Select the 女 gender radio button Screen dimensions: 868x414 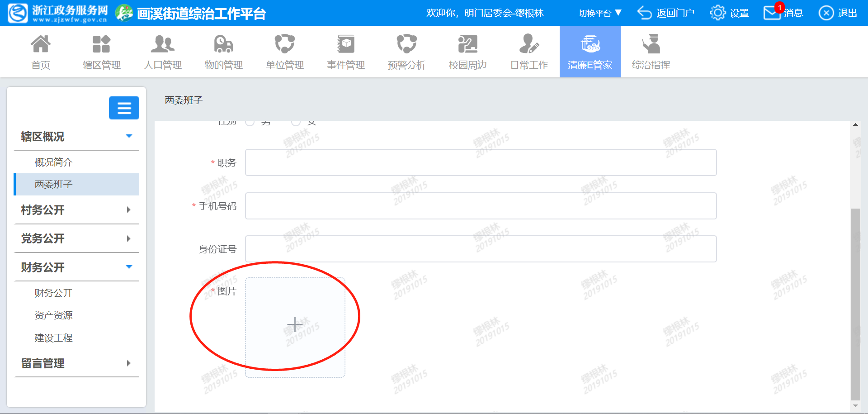[296, 122]
